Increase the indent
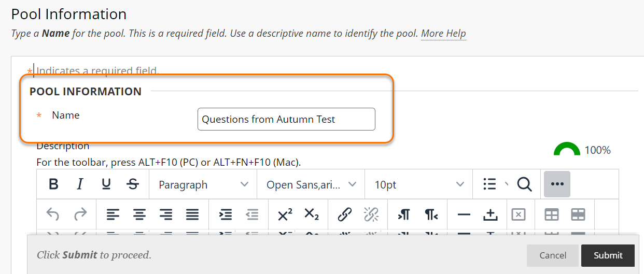This screenshot has width=644, height=274. point(226,214)
